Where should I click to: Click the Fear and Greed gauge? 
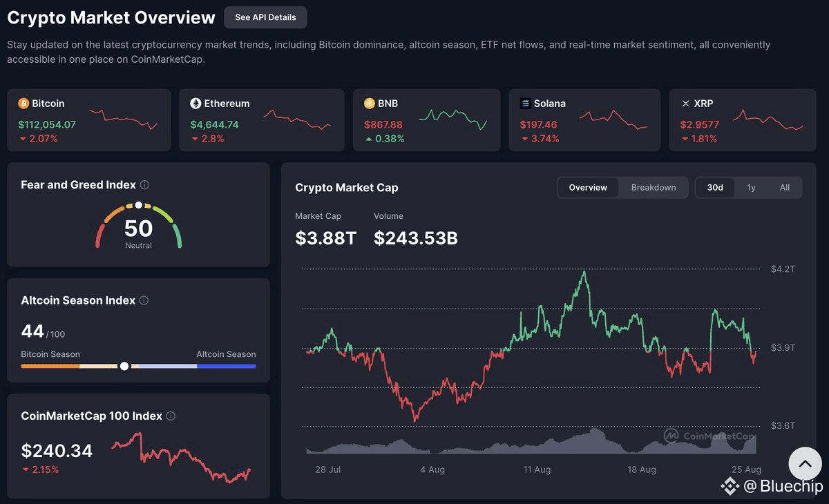pyautogui.click(x=138, y=226)
